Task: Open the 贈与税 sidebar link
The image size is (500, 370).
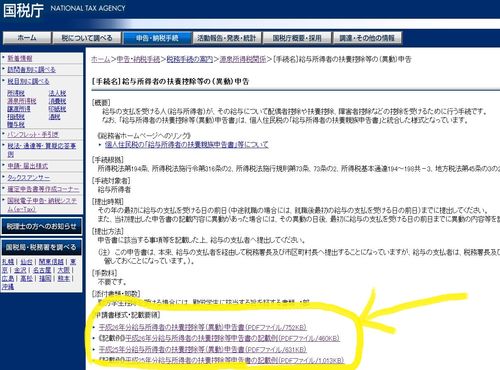Action: (16, 125)
